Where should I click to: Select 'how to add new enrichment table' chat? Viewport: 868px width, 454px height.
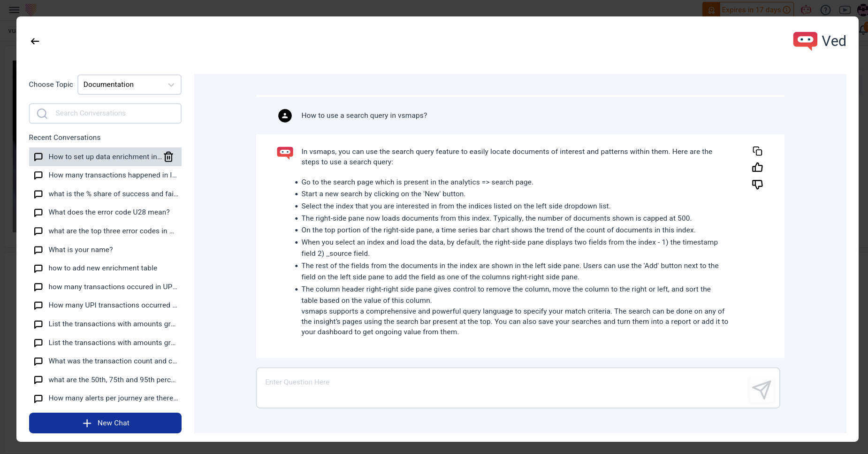103,268
